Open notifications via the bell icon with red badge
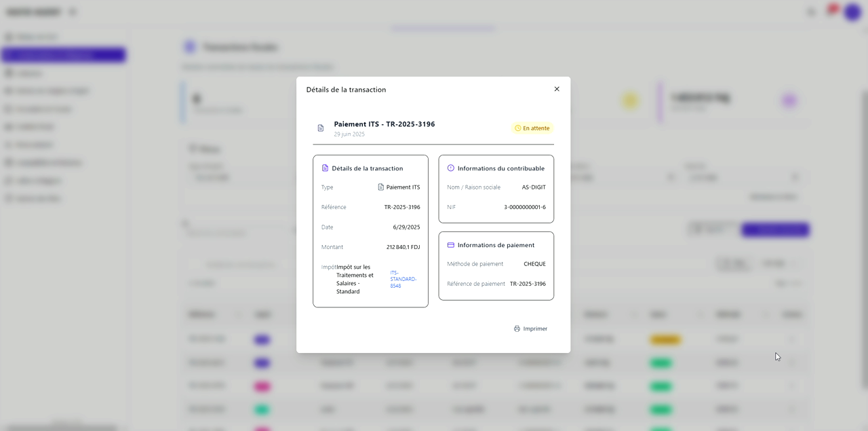This screenshot has height=431, width=868. click(x=831, y=11)
